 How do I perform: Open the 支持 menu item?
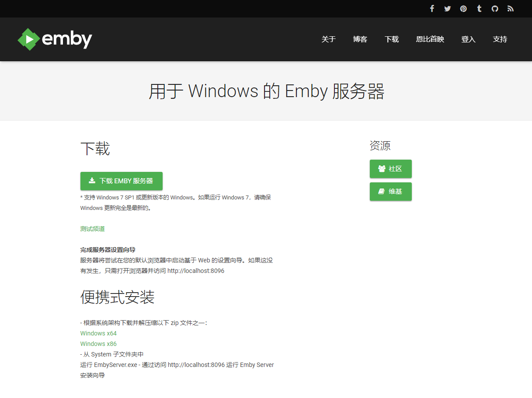(x=500, y=39)
